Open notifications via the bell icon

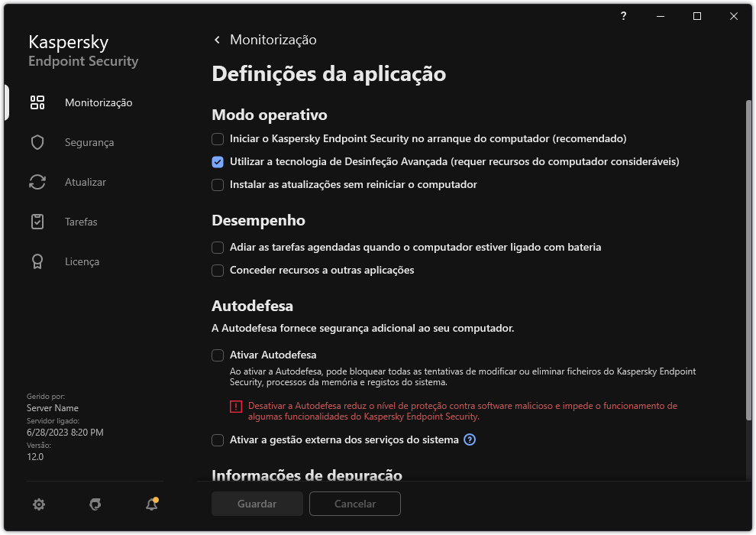[x=151, y=504]
